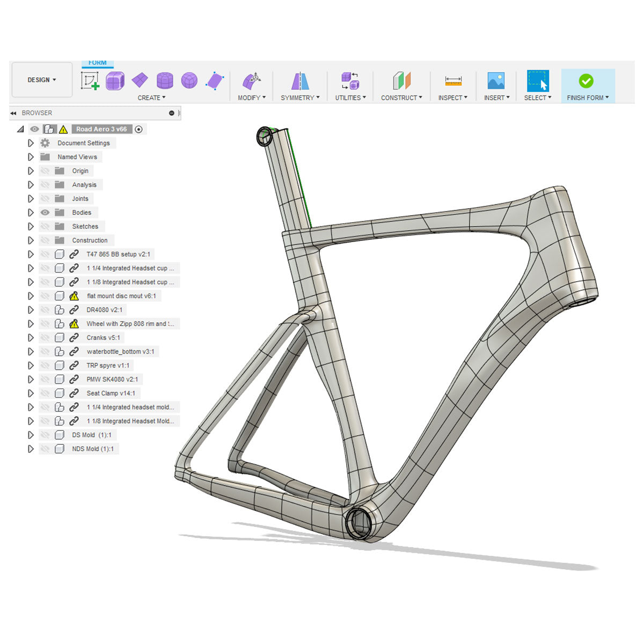Select the Box form tool
The height and width of the screenshot is (644, 644).
click(x=115, y=81)
